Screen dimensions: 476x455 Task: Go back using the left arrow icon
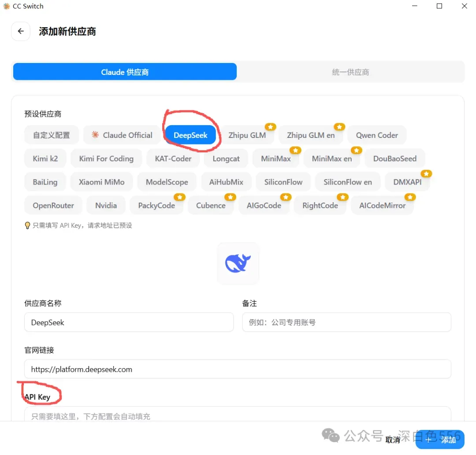21,31
